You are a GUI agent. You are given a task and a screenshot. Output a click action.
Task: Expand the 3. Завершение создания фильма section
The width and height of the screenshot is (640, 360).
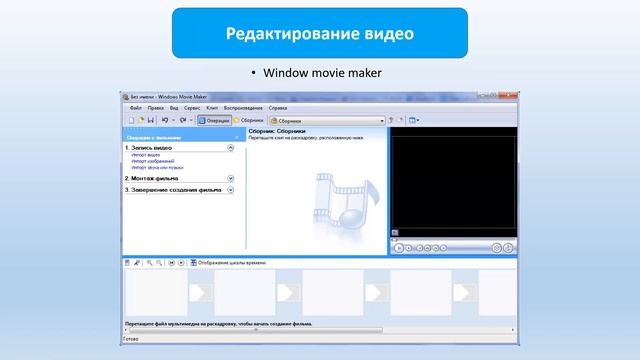[x=231, y=190]
